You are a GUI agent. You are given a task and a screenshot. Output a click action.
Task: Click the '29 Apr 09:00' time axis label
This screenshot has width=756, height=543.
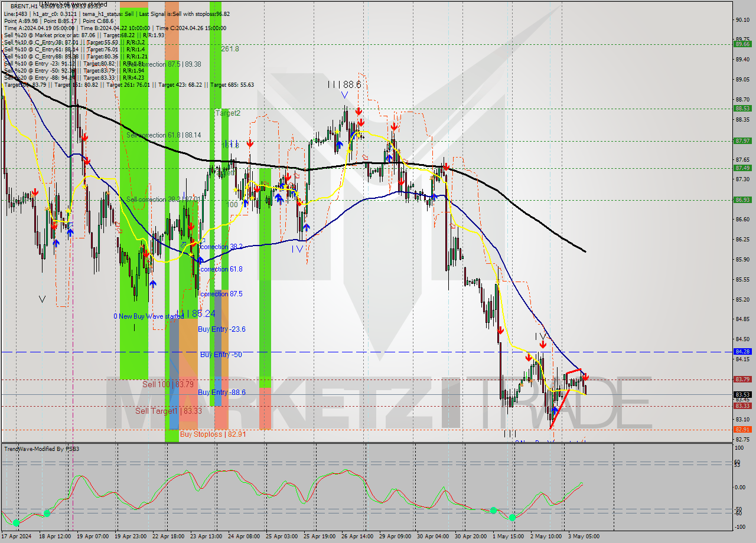pos(396,537)
